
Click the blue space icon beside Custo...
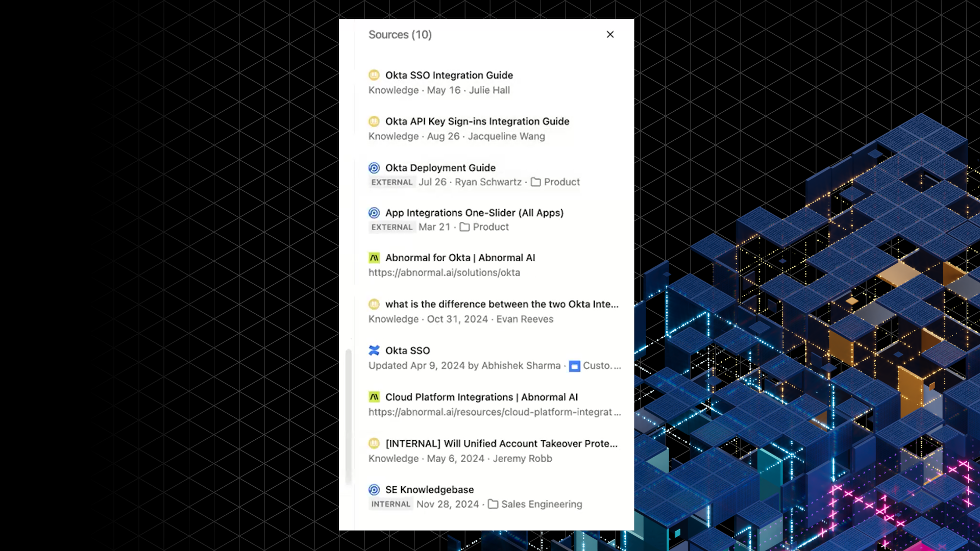pos(575,366)
